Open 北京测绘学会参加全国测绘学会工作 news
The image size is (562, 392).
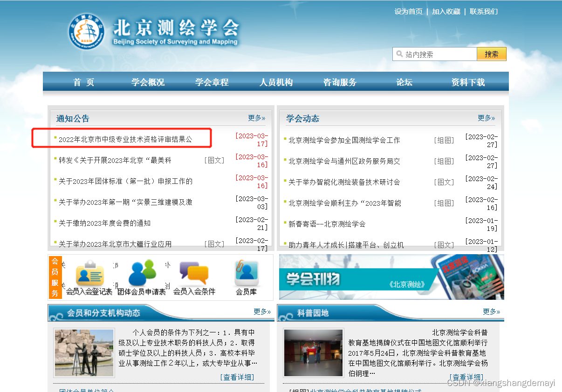pos(344,140)
